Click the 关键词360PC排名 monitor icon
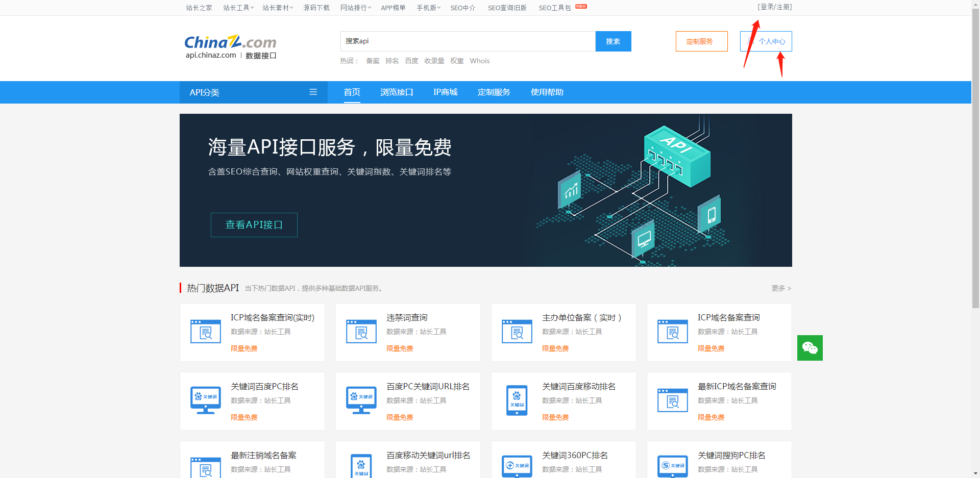The image size is (980, 478). [x=517, y=467]
